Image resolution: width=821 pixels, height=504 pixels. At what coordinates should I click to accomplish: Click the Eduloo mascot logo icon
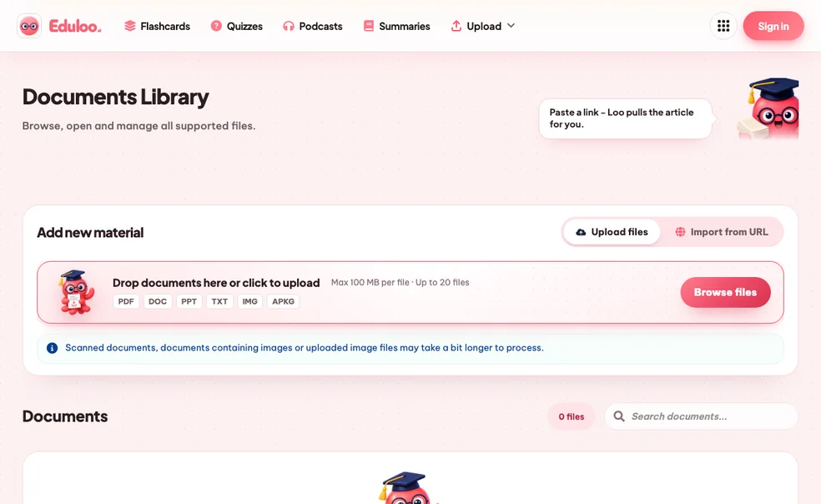pos(29,26)
